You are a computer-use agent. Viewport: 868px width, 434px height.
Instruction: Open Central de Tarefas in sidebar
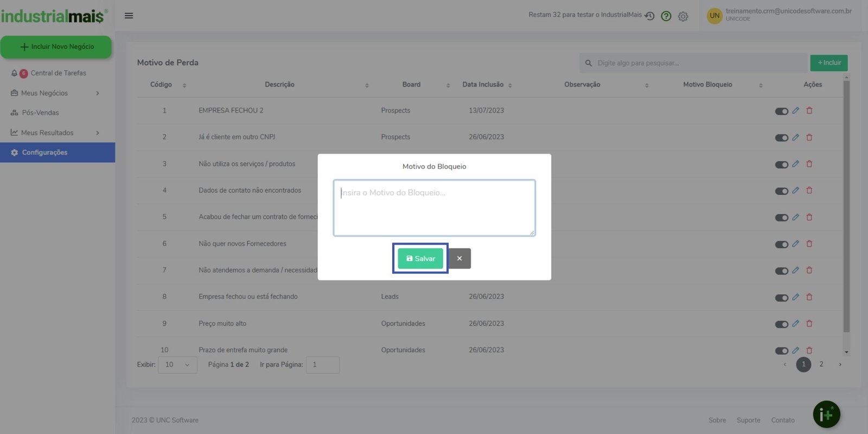58,73
